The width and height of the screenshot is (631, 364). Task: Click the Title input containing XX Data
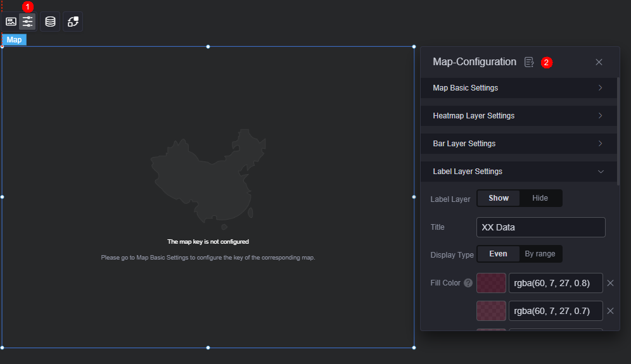coord(540,227)
